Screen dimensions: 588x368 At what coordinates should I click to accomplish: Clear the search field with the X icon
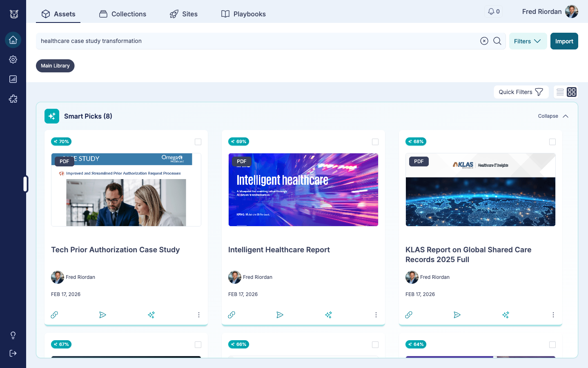484,41
